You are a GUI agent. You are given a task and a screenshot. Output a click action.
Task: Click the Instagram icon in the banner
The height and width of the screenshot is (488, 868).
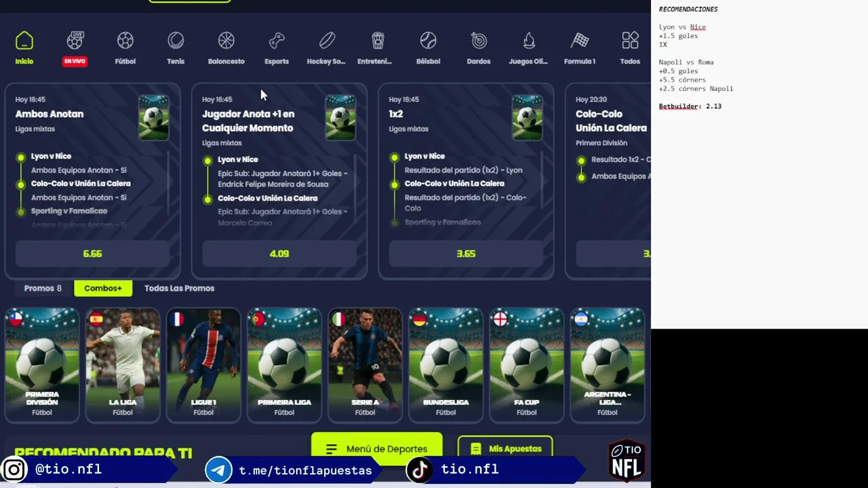(x=14, y=470)
